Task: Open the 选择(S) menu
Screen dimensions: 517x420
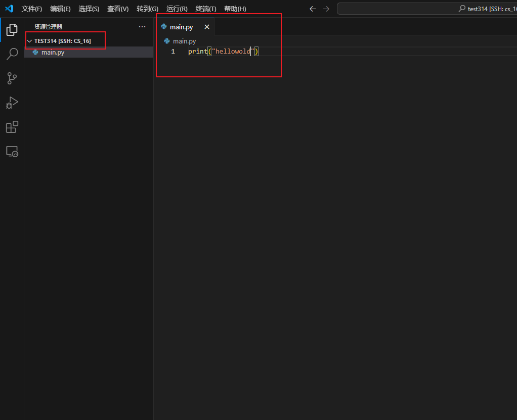Action: (89, 9)
